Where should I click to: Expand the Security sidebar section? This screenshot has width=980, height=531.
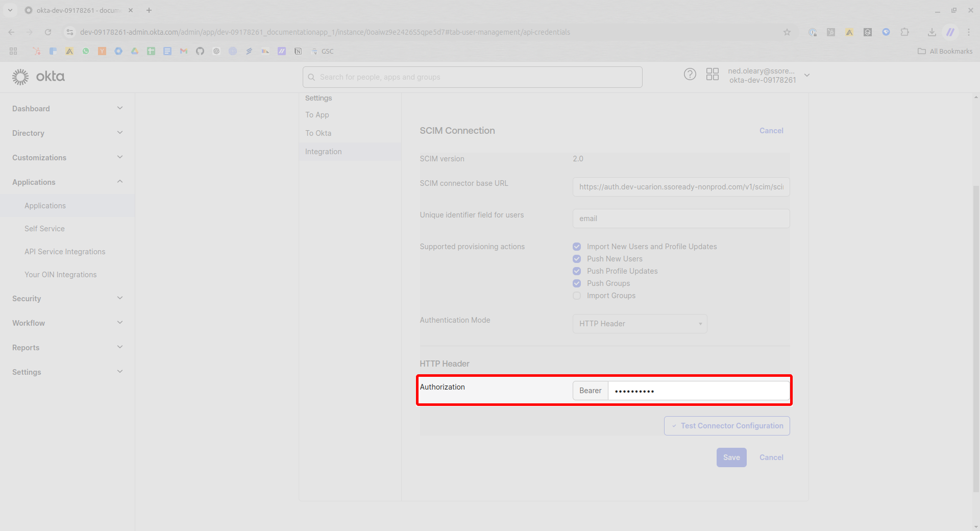click(x=67, y=299)
